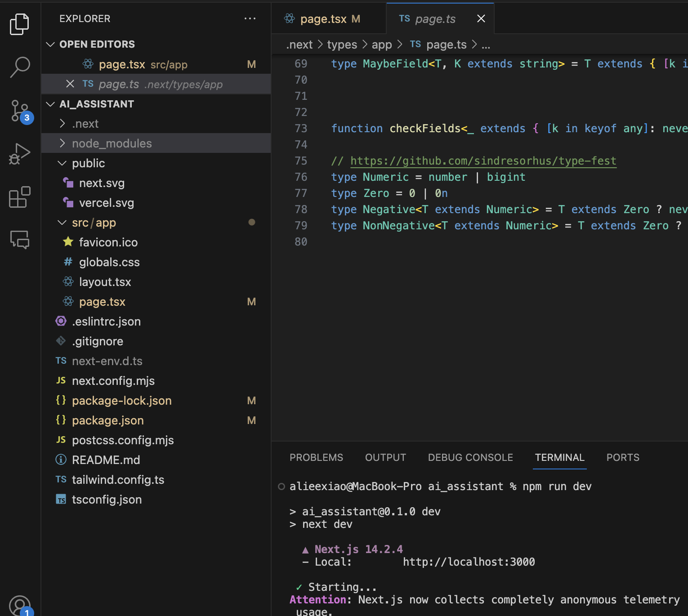This screenshot has width=688, height=616.
Task: Click the git icon beside .gitignore
Action: pyautogui.click(x=61, y=341)
